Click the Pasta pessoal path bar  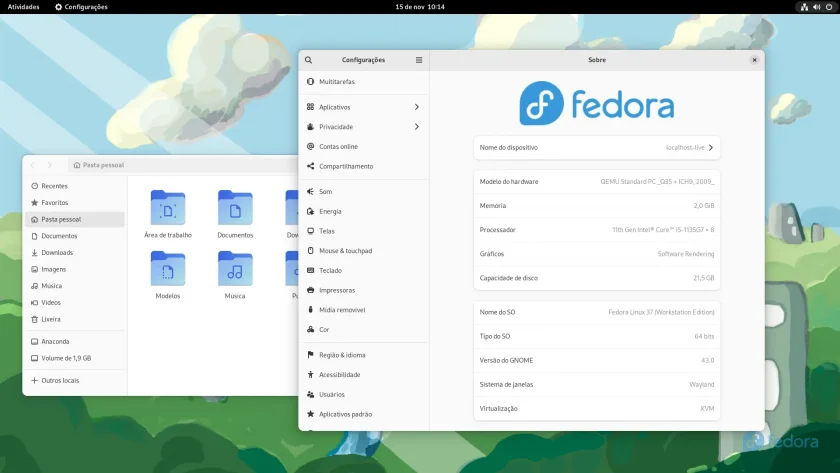(182, 166)
